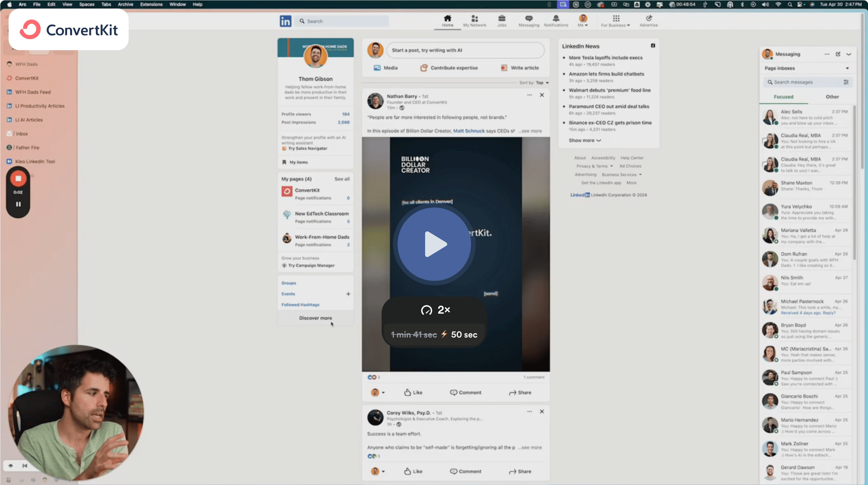Click LinkedIn News info icon
Screen dimensions: 868x485
pyautogui.click(x=653, y=46)
